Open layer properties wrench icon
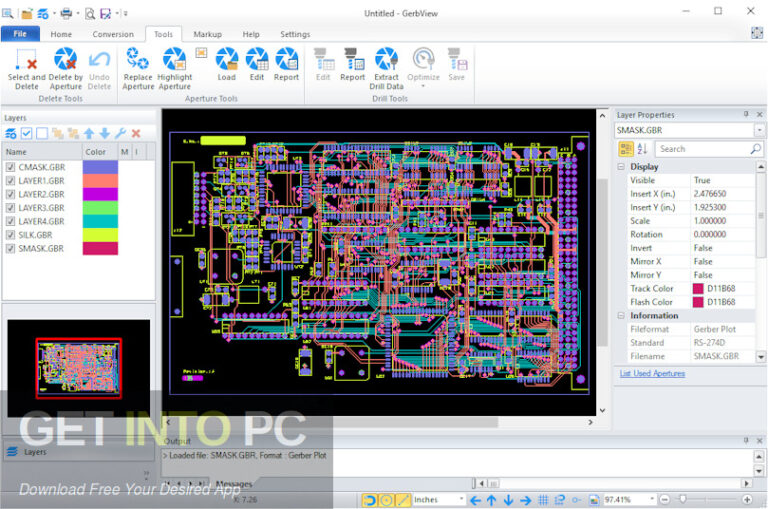The height and width of the screenshot is (509, 768). [x=120, y=133]
